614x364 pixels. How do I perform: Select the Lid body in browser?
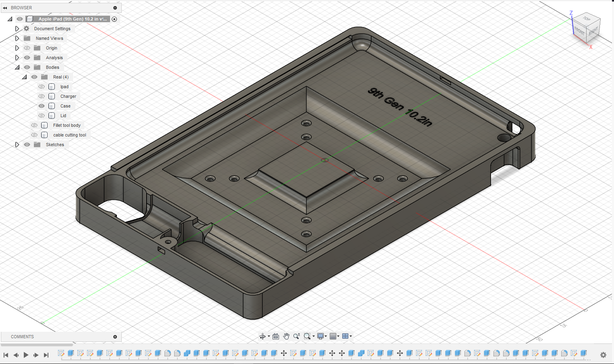coord(63,116)
